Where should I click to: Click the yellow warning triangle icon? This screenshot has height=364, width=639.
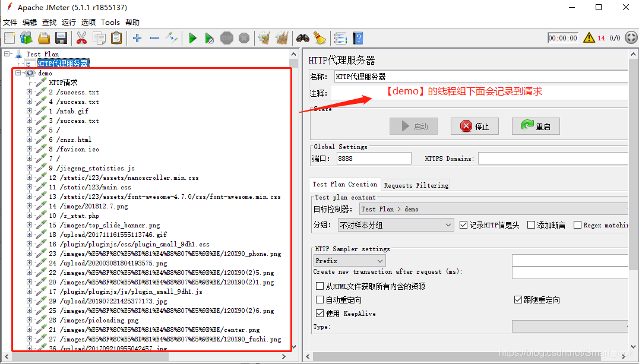click(589, 38)
